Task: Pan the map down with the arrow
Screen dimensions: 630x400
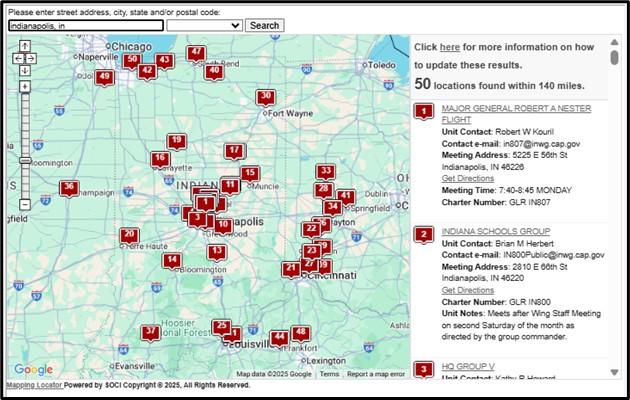Action: tap(25, 71)
